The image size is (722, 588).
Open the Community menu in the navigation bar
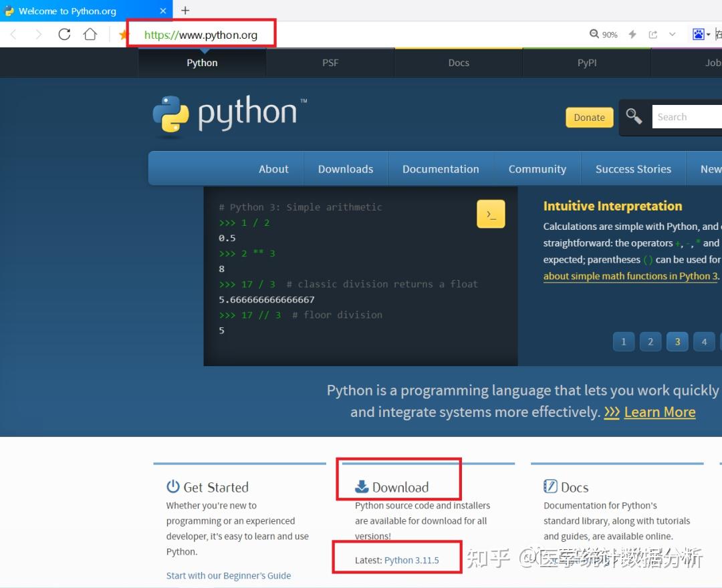537,168
